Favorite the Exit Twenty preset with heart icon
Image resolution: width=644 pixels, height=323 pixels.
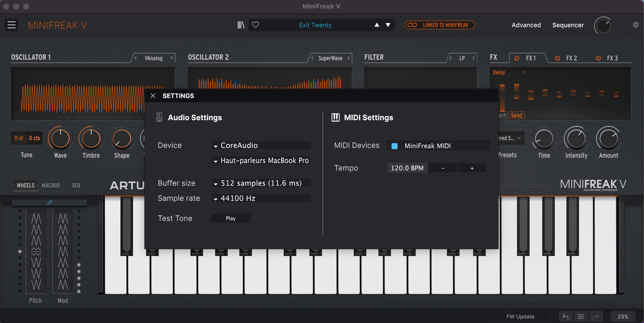click(x=256, y=25)
